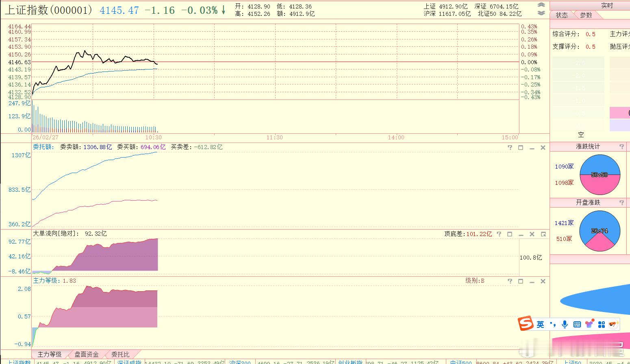Toggle the input method punctuation mode
This screenshot has height=364, width=630.
pyautogui.click(x=553, y=324)
